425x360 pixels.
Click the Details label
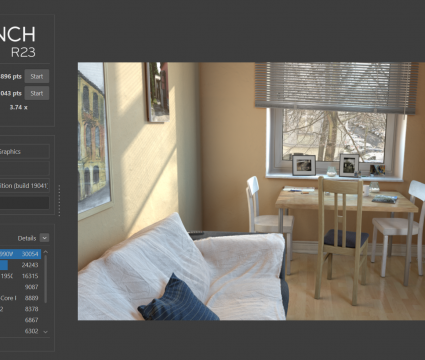pyautogui.click(x=27, y=238)
